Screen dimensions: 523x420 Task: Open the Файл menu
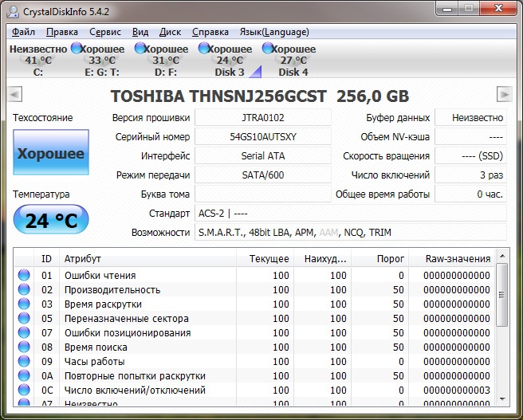pyautogui.click(x=23, y=32)
